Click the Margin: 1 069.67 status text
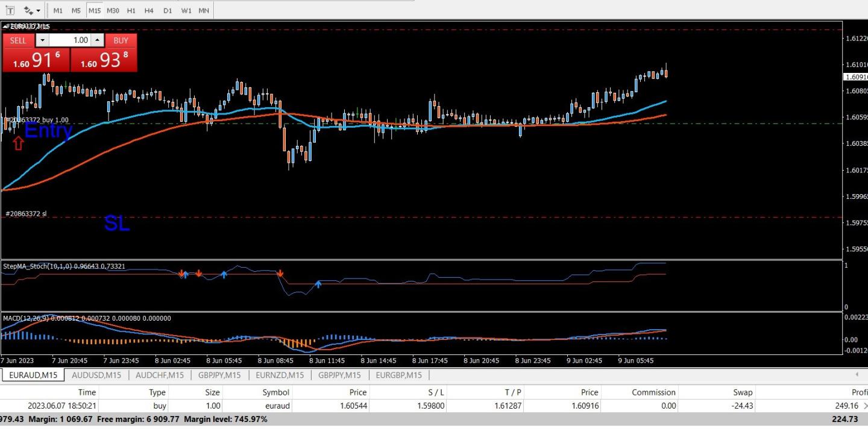868x437 pixels. (x=60, y=419)
